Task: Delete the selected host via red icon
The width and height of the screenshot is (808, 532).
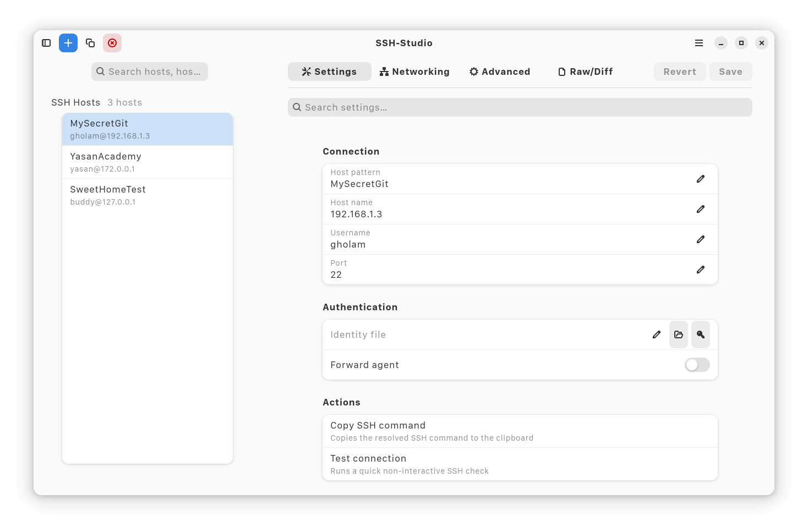Action: pyautogui.click(x=112, y=43)
